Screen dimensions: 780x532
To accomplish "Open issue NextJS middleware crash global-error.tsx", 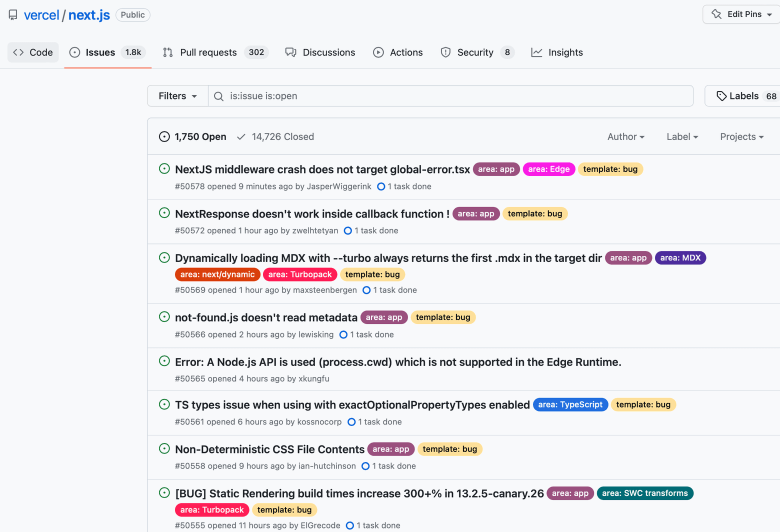I will pos(322,169).
